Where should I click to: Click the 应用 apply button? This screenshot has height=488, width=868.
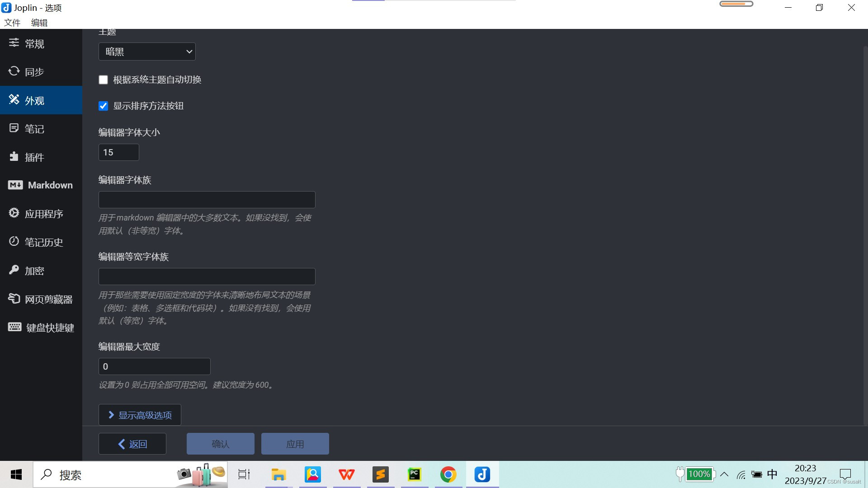coord(295,444)
